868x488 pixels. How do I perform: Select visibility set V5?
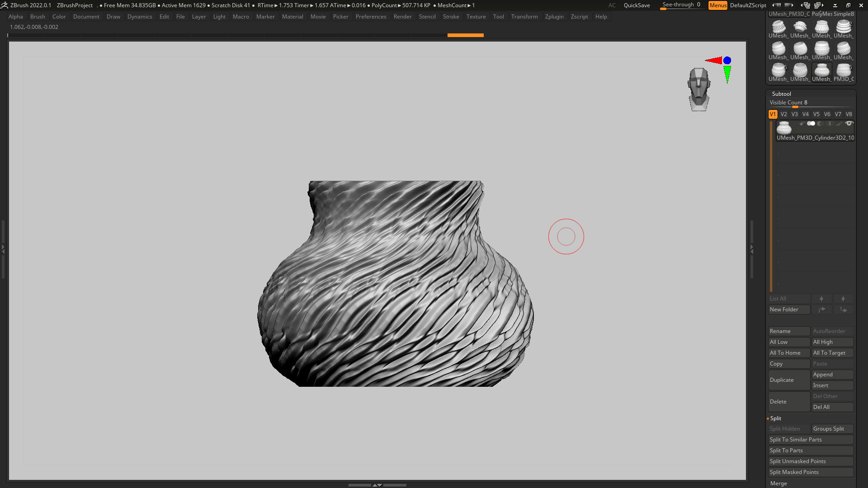(x=816, y=114)
